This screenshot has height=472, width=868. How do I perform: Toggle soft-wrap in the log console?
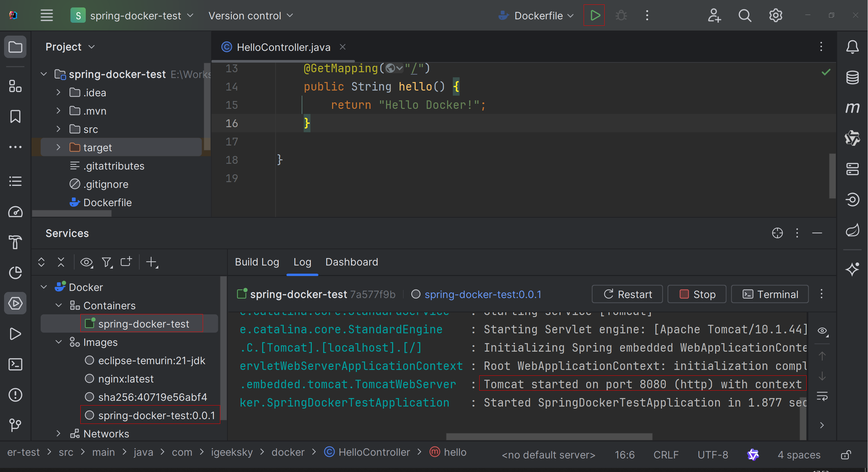point(822,396)
